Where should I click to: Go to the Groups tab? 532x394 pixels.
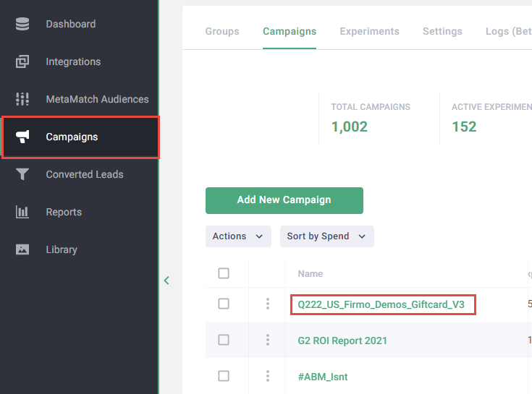(222, 31)
